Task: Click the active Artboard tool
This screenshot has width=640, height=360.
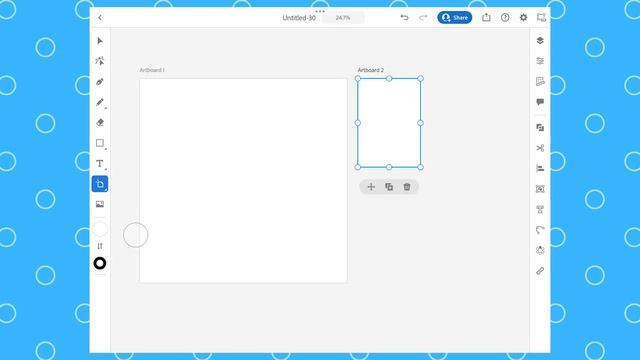Action: pyautogui.click(x=100, y=184)
